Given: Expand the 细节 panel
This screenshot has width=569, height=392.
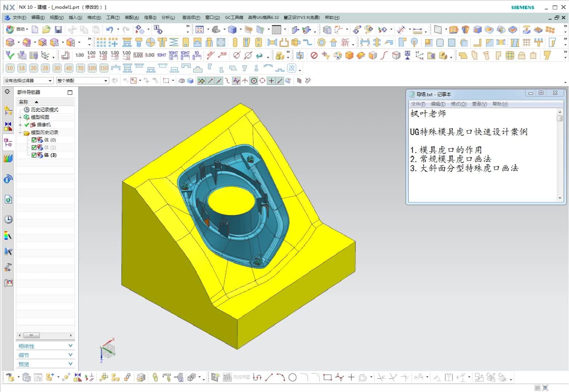Looking at the screenshot, I should [x=45, y=355].
